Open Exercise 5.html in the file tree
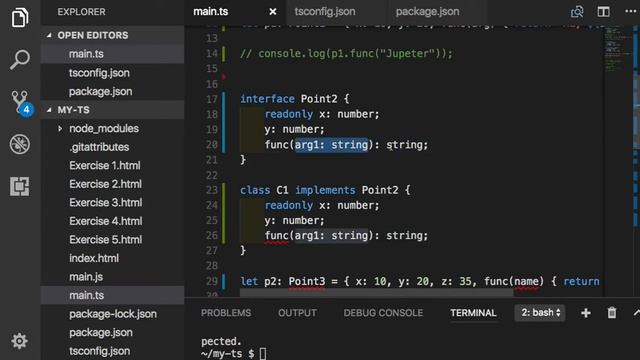640x360 pixels. 112,240
